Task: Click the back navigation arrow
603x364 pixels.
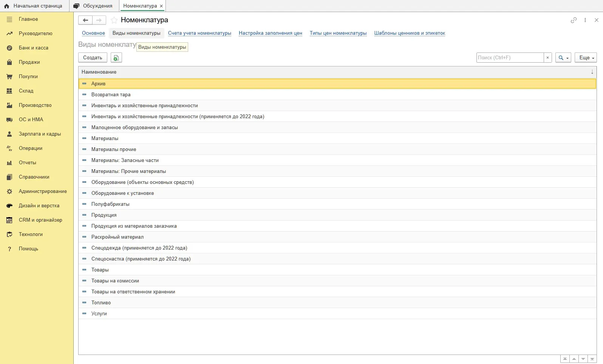Action: pos(85,20)
